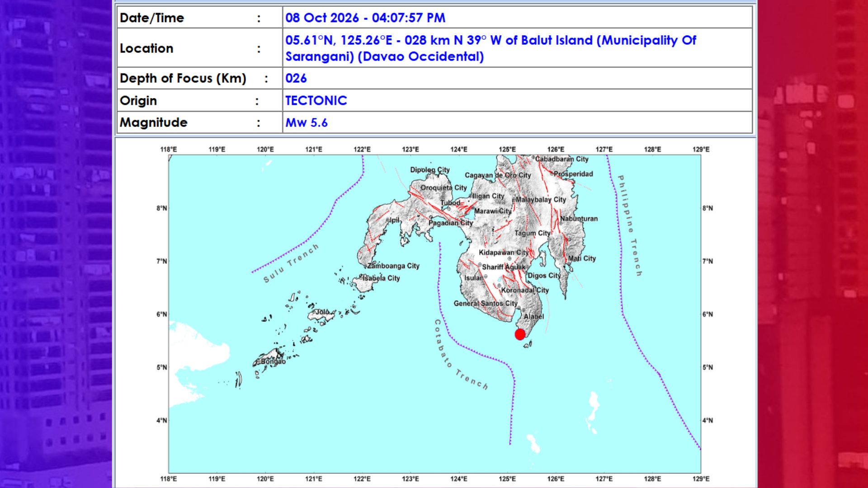Screen dimensions: 868x488
Task: Click Marawi City label on map
Action: (x=493, y=211)
